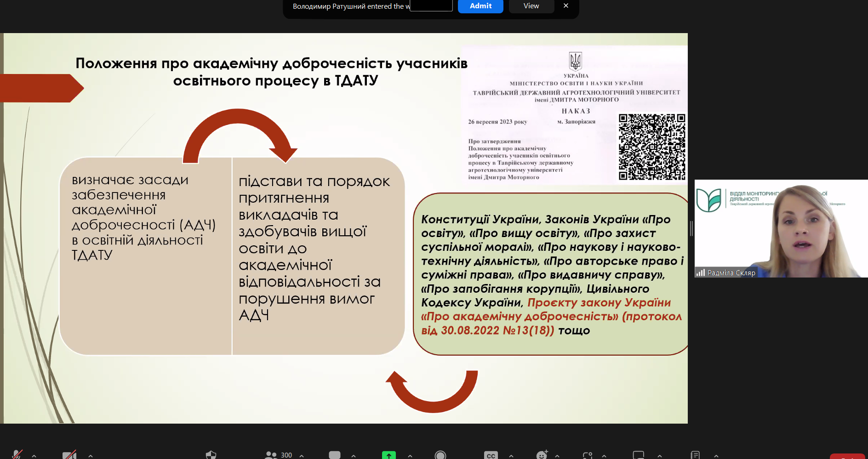
Task: Start video with the camera icon
Action: tap(69, 455)
